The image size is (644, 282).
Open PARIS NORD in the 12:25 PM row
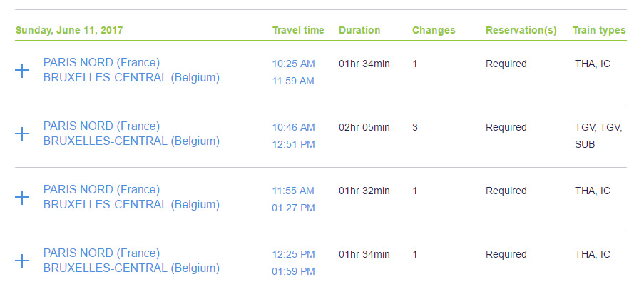101,253
